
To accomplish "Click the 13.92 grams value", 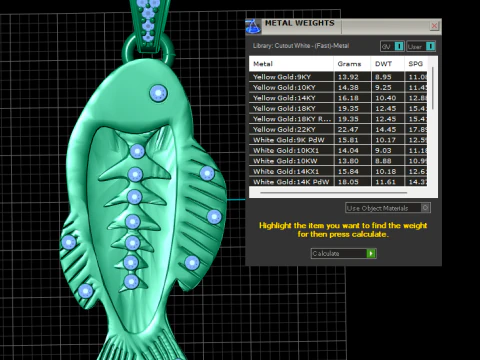I will (x=348, y=77).
